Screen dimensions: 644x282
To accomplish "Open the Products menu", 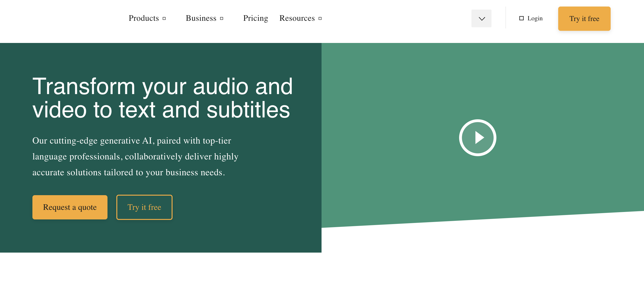I will click(x=144, y=18).
